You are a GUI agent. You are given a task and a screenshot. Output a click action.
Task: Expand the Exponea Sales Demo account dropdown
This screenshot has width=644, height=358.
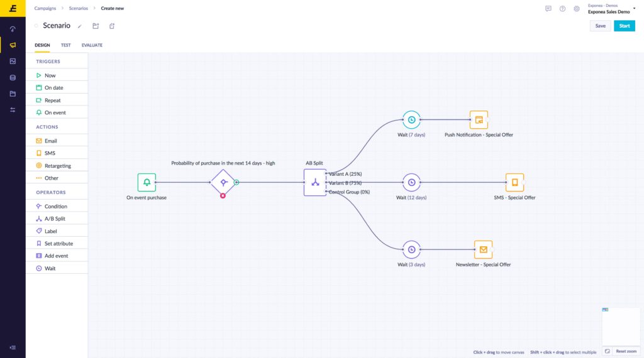[x=634, y=9]
